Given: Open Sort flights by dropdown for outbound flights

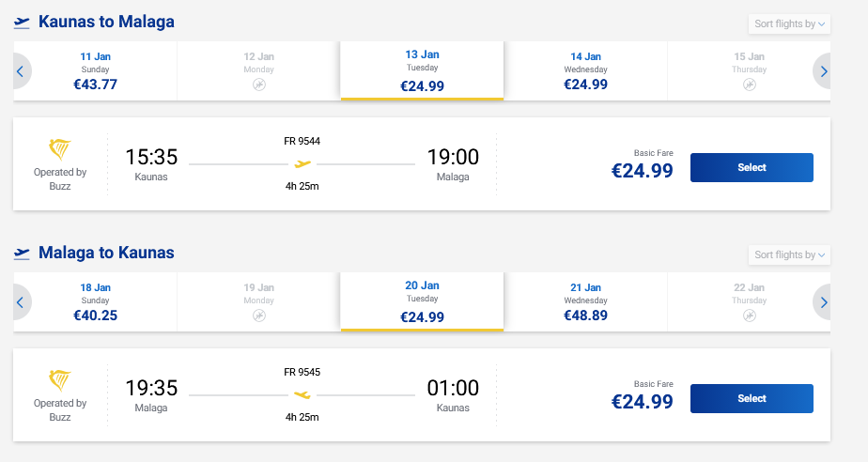Looking at the screenshot, I should 789,23.
